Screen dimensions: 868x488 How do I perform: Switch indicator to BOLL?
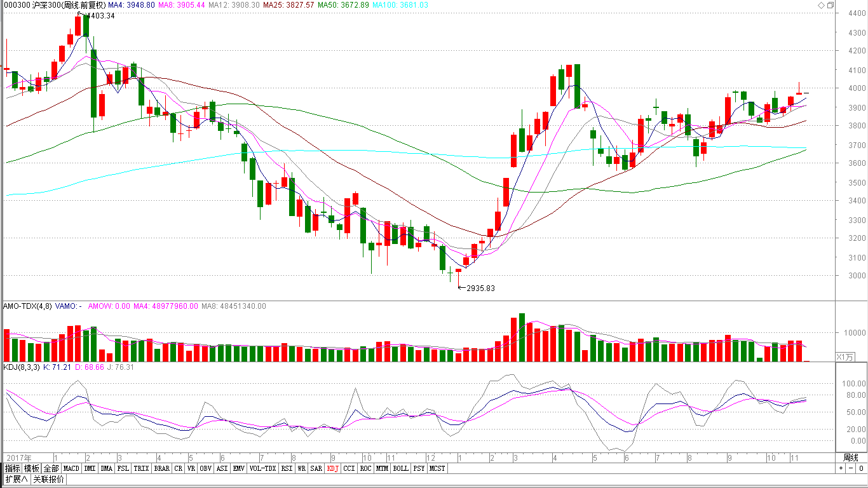pos(400,468)
